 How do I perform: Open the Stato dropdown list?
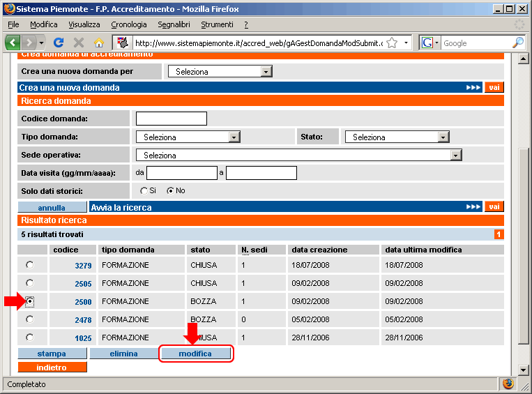tap(443, 137)
